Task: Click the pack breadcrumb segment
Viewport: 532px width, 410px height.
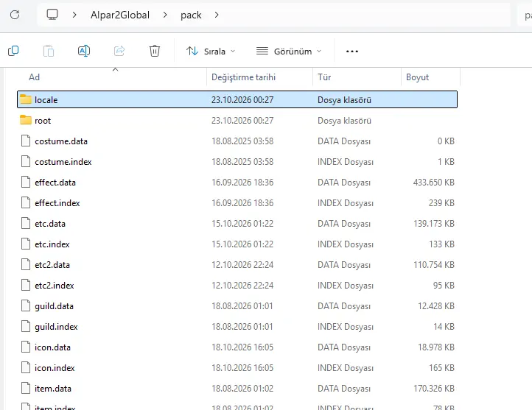Action: pyautogui.click(x=191, y=15)
